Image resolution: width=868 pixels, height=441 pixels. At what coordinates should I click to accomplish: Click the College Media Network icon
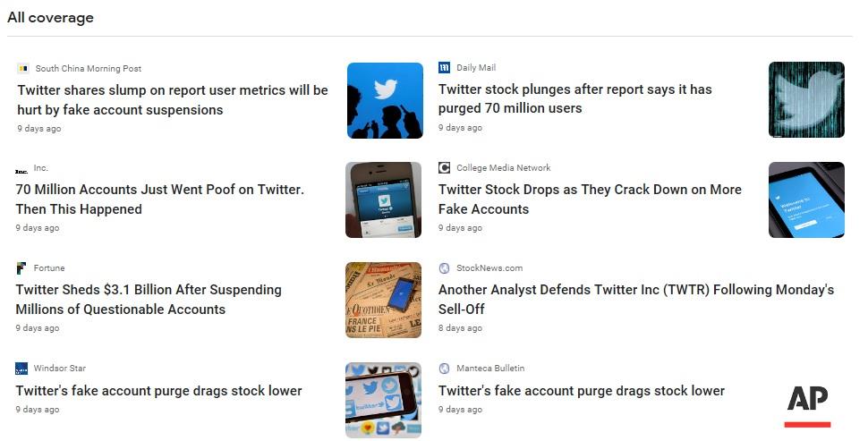(445, 168)
